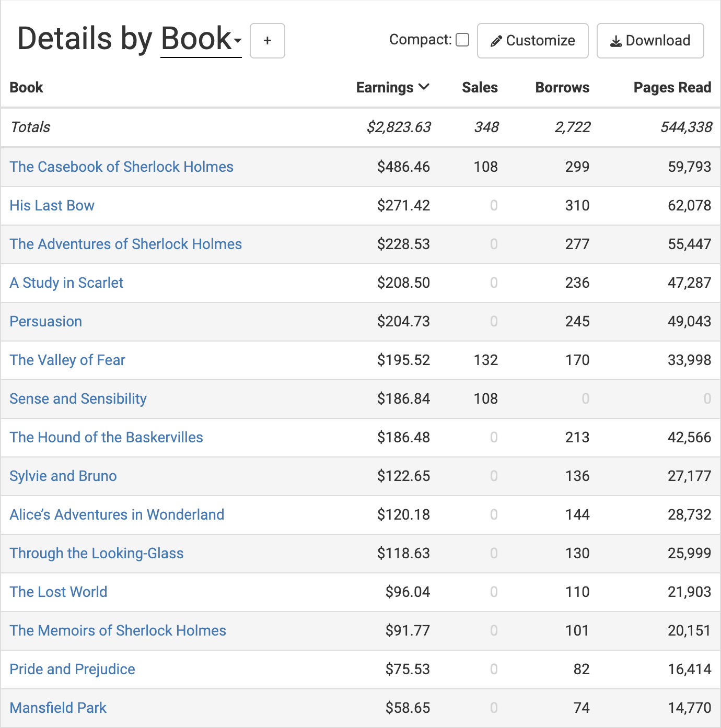Viewport: 721px width, 728px height.
Task: Open the Sylvie and Bruno link
Action: 63,476
